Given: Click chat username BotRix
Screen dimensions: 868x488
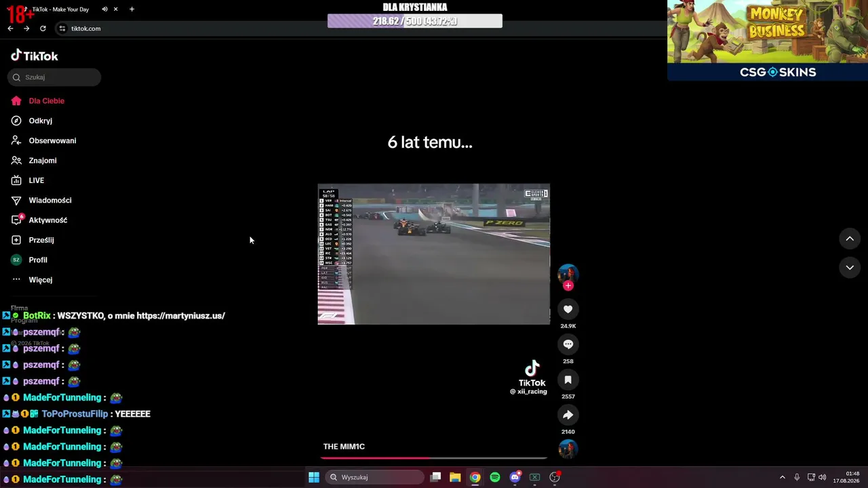Looking at the screenshot, I should click(37, 316).
